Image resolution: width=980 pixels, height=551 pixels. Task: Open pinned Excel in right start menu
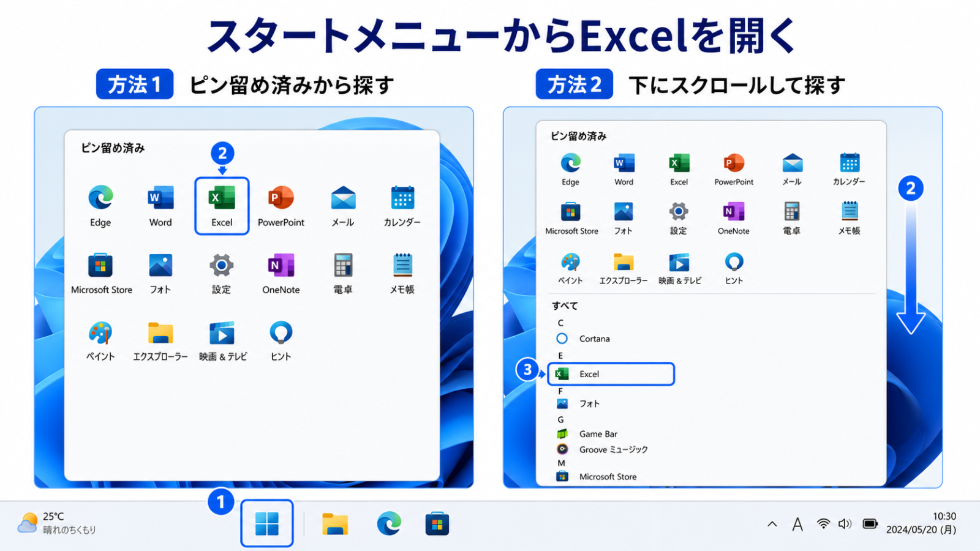679,169
